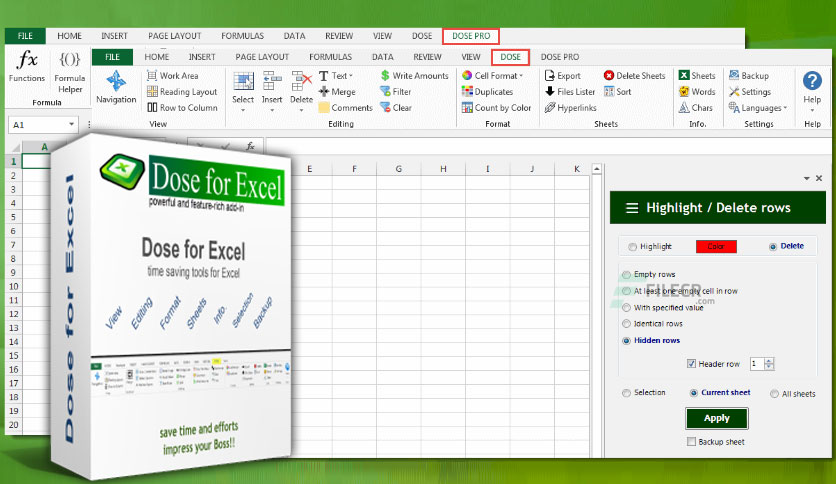The image size is (836, 484).
Task: Toggle the Header row checkbox
Action: pyautogui.click(x=692, y=364)
